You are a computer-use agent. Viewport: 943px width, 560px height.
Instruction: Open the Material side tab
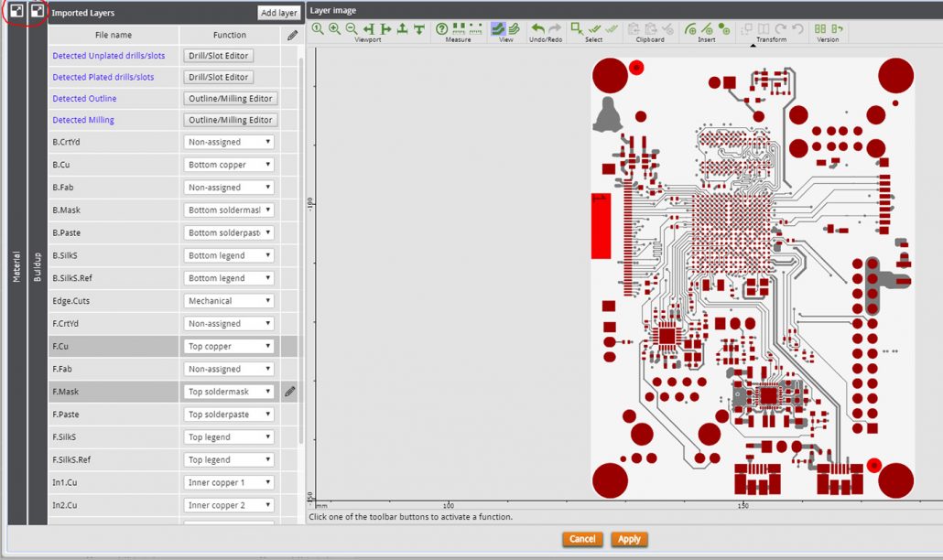[16, 267]
